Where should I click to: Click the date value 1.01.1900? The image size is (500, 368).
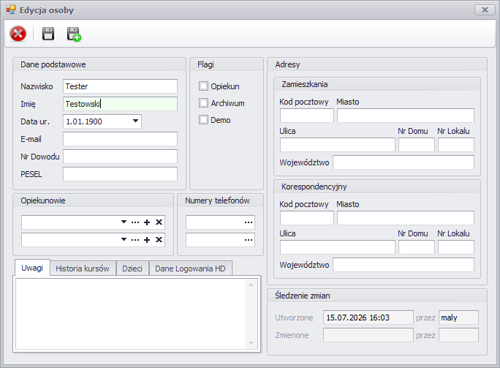click(x=84, y=122)
